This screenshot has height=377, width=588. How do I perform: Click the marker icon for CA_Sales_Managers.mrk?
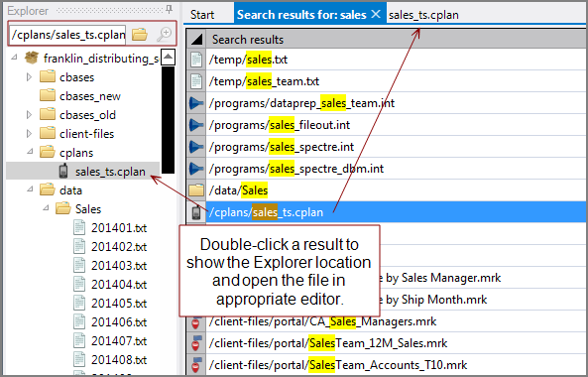[x=195, y=321]
